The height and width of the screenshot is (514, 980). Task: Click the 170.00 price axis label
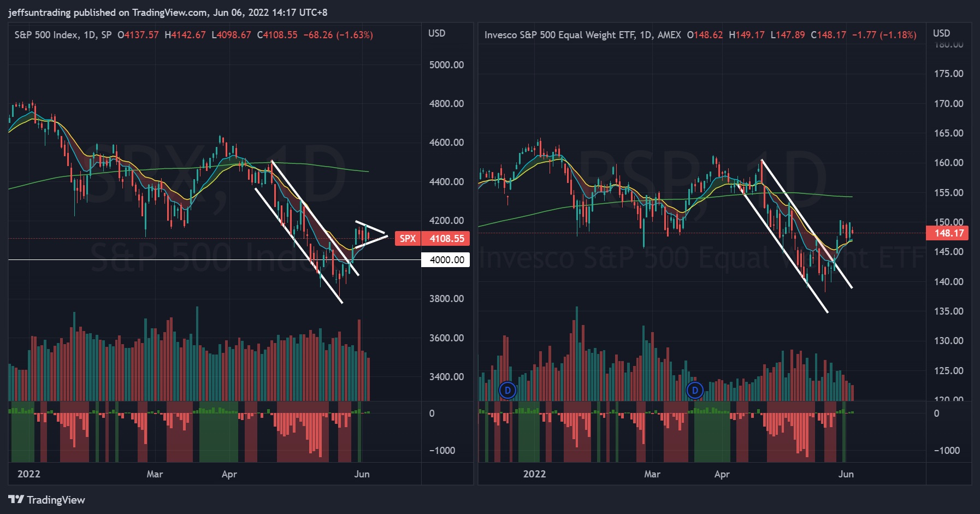pos(949,104)
